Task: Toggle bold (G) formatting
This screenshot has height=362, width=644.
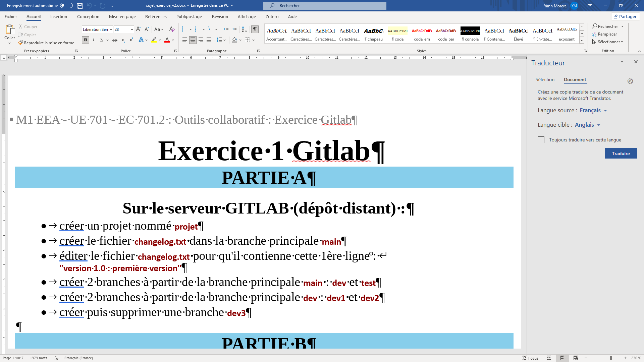Action: 86,40
